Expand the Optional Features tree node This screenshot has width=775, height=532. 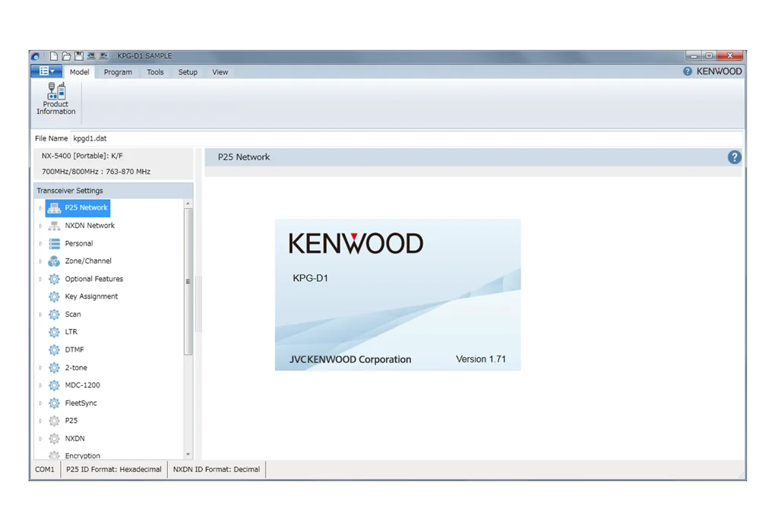40,279
